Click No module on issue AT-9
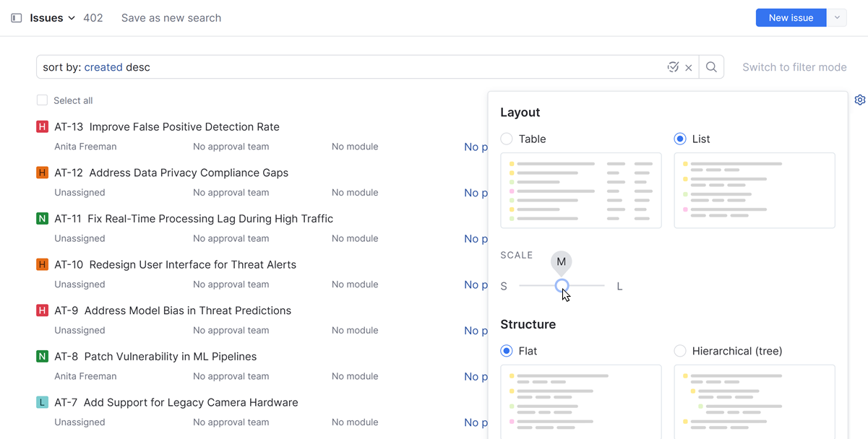Image resolution: width=868 pixels, height=439 pixels. click(355, 331)
